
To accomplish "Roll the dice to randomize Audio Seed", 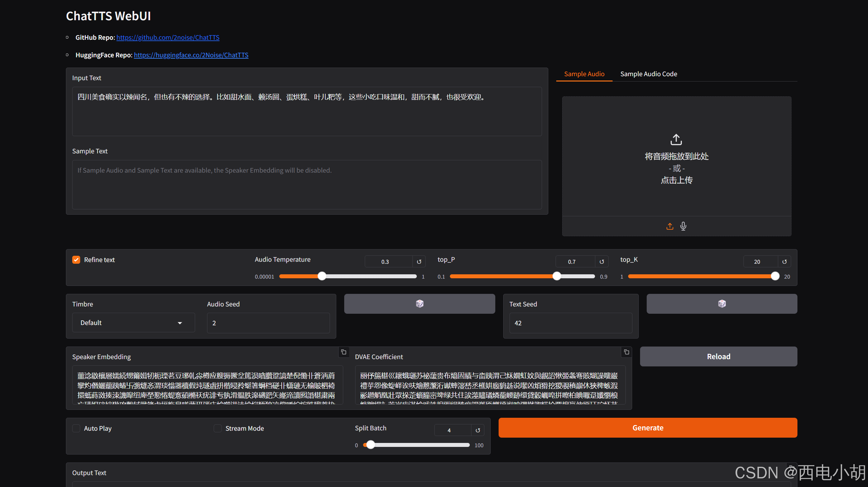I will pos(419,304).
